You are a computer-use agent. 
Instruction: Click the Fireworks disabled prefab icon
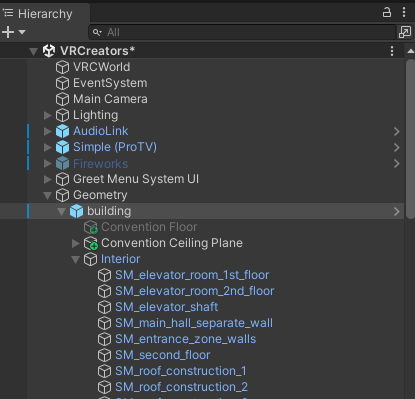62,163
